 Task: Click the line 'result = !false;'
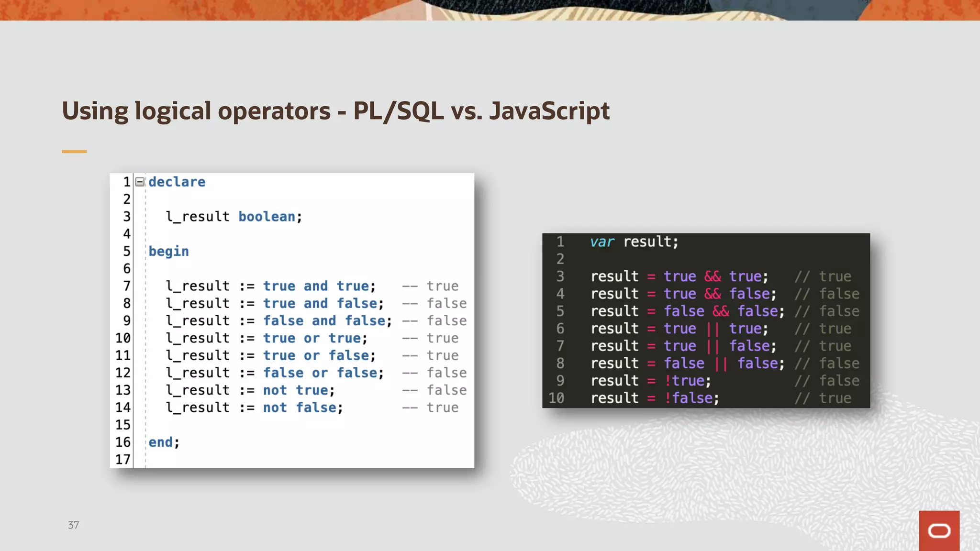[655, 398]
